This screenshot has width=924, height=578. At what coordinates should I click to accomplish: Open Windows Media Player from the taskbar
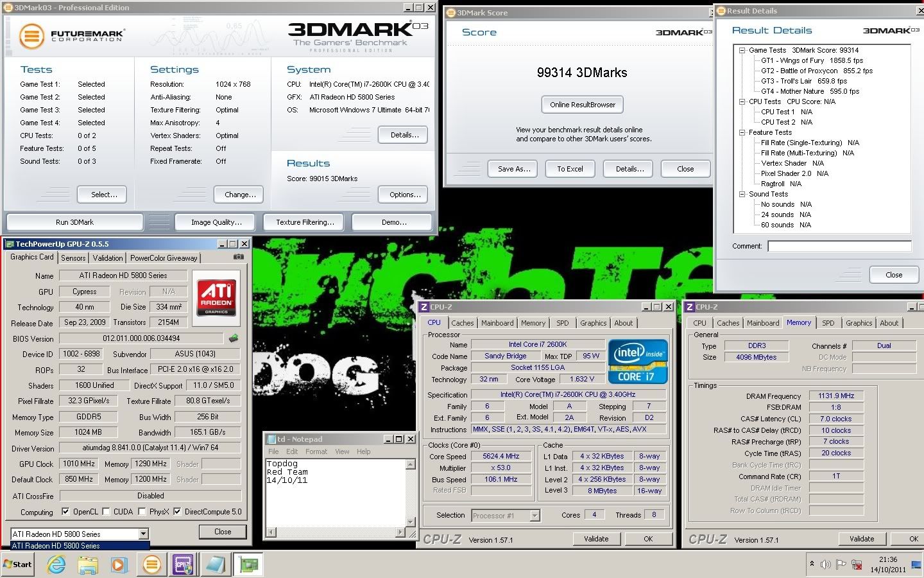pyautogui.click(x=119, y=565)
